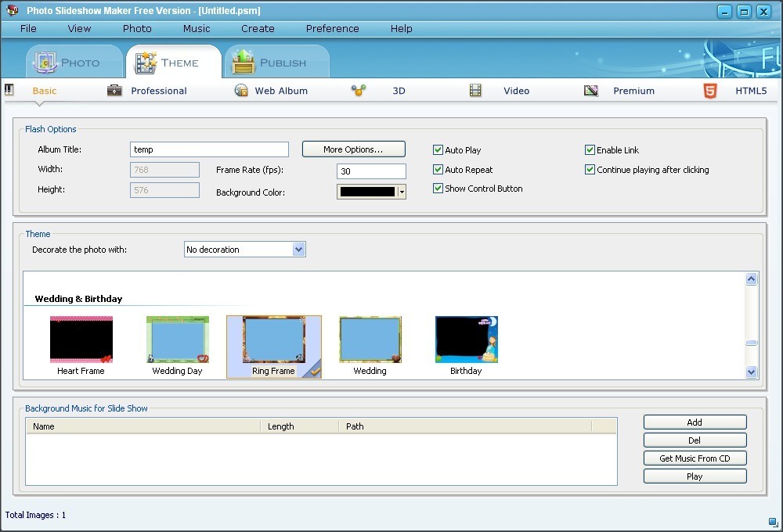Viewport: 783px width, 532px height.
Task: Open the Photo tab icon
Action: pyautogui.click(x=46, y=61)
